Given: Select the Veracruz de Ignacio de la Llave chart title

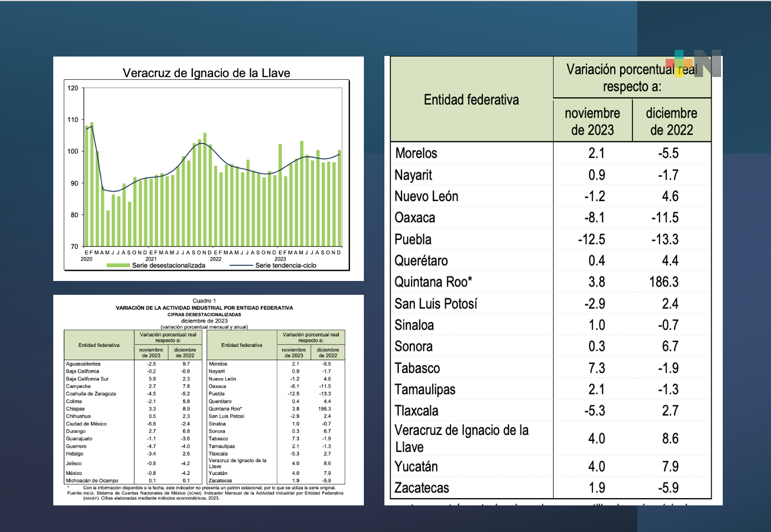Looking at the screenshot, I should [x=207, y=72].
